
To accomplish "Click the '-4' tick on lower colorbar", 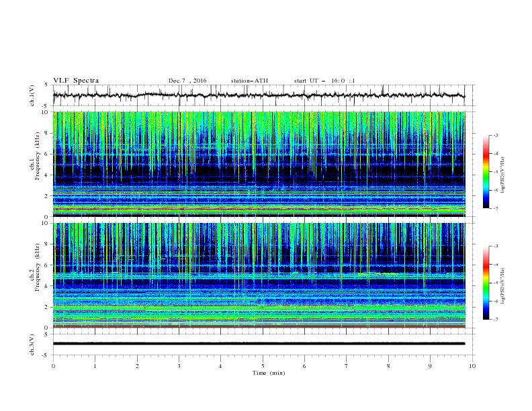I will pos(495,265).
